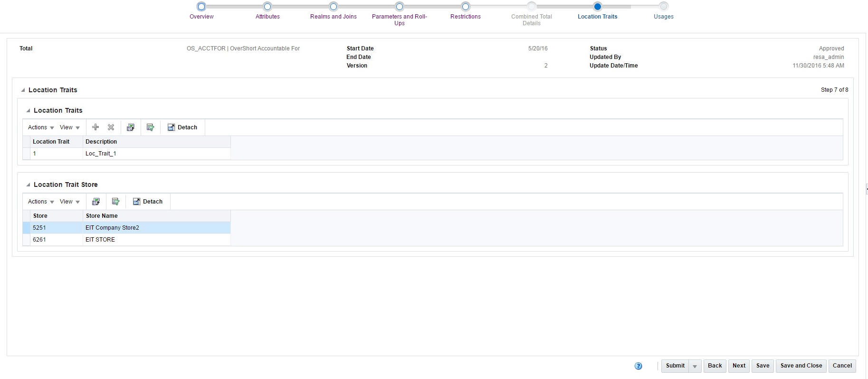Click the Next button

pyautogui.click(x=739, y=366)
